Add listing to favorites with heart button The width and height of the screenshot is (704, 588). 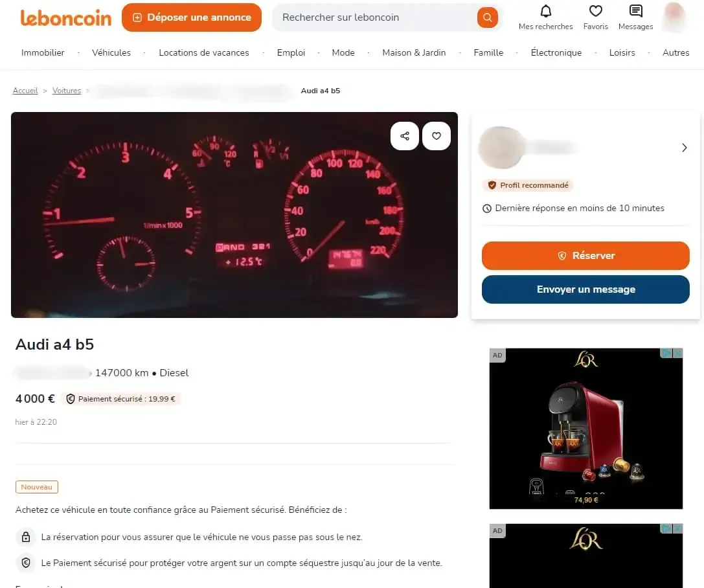(x=437, y=136)
